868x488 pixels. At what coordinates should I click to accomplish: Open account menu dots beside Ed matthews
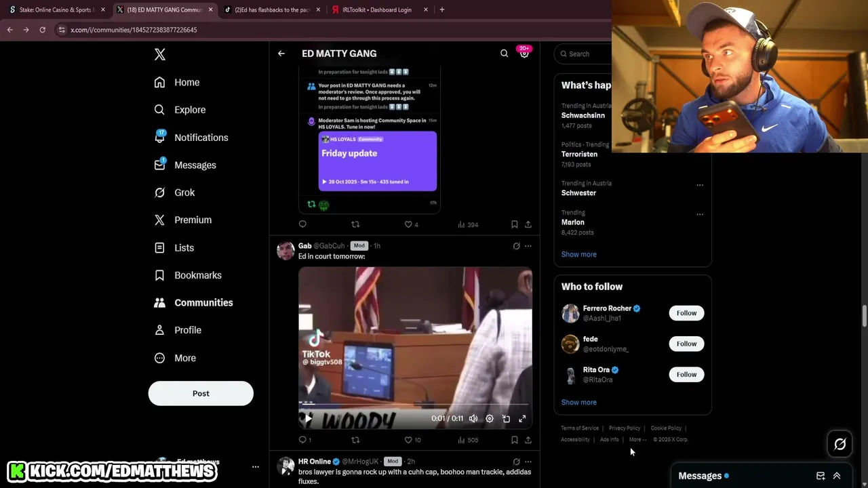(256, 466)
